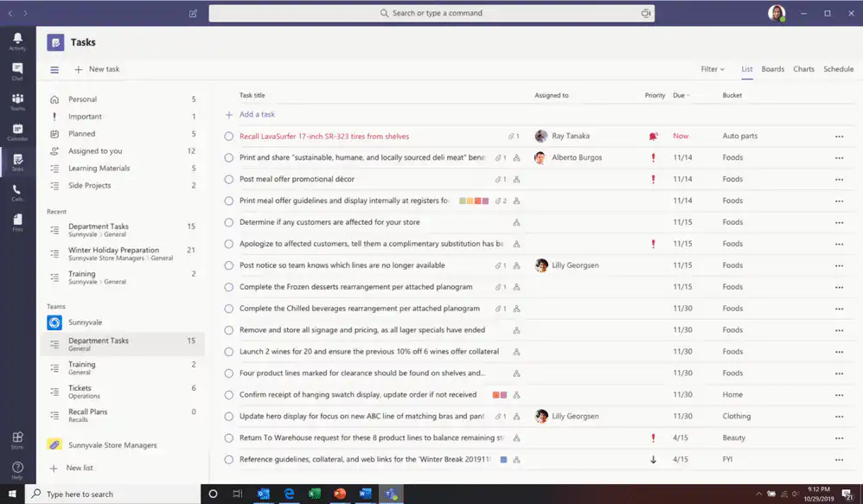Open the Calendar app icon
Viewport: 863px width, 504px height.
coord(17,131)
